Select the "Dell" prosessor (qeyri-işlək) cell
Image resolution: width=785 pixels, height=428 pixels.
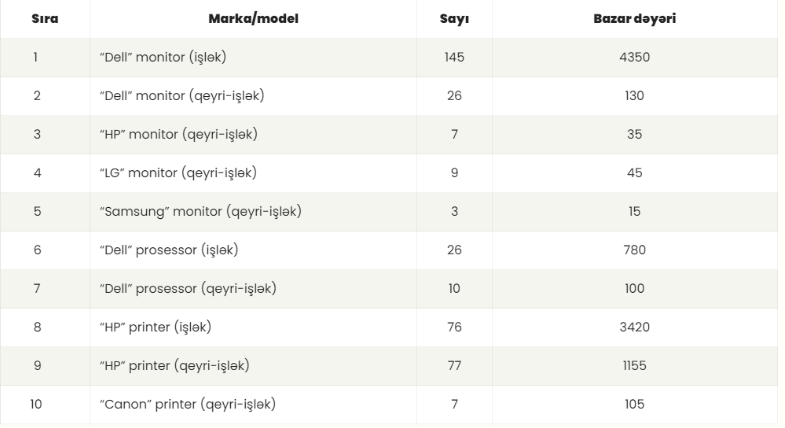pyautogui.click(x=253, y=288)
